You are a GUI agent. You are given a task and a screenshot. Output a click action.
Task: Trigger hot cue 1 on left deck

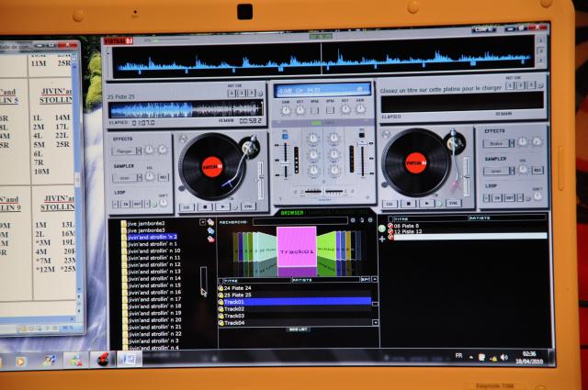[x=232, y=93]
